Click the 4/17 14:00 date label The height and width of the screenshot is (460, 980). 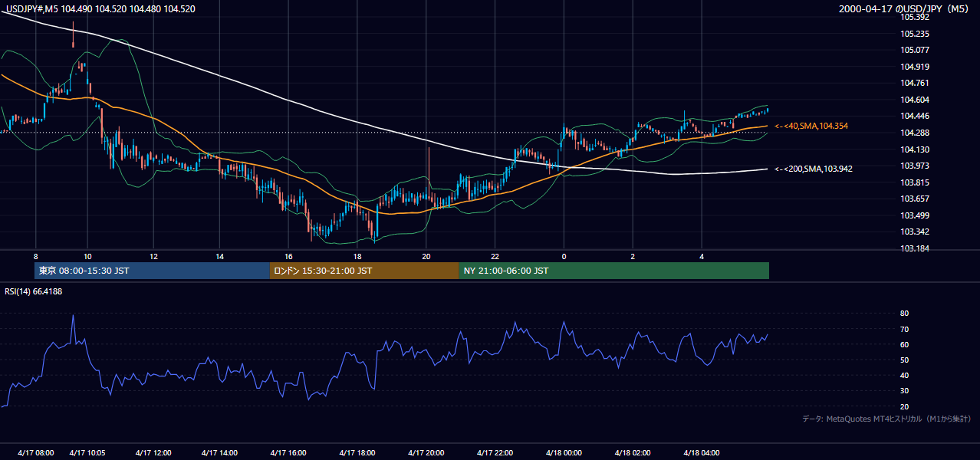tap(220, 452)
